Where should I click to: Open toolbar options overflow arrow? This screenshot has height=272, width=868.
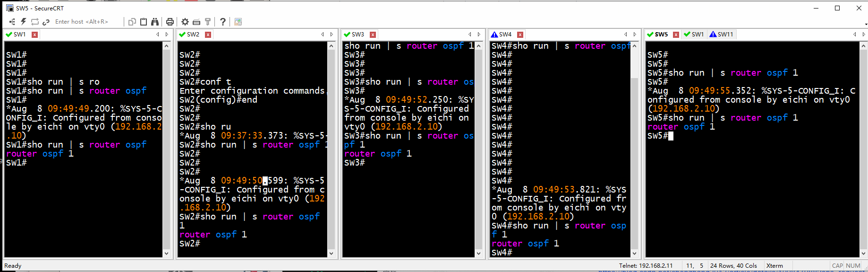point(866,24)
